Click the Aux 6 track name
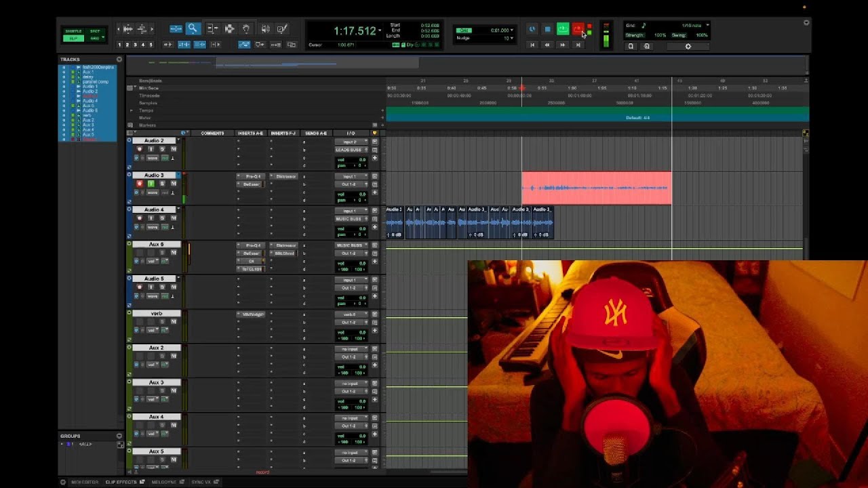This screenshot has width=868, height=488. 157,244
